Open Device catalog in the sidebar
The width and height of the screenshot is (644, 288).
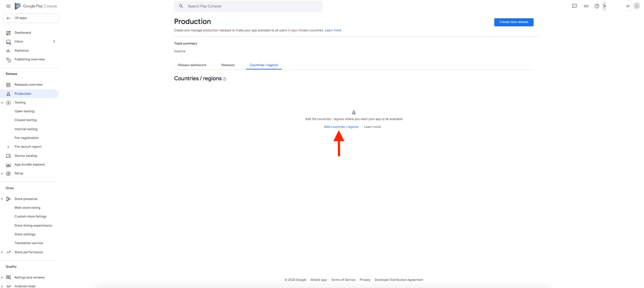[26, 156]
